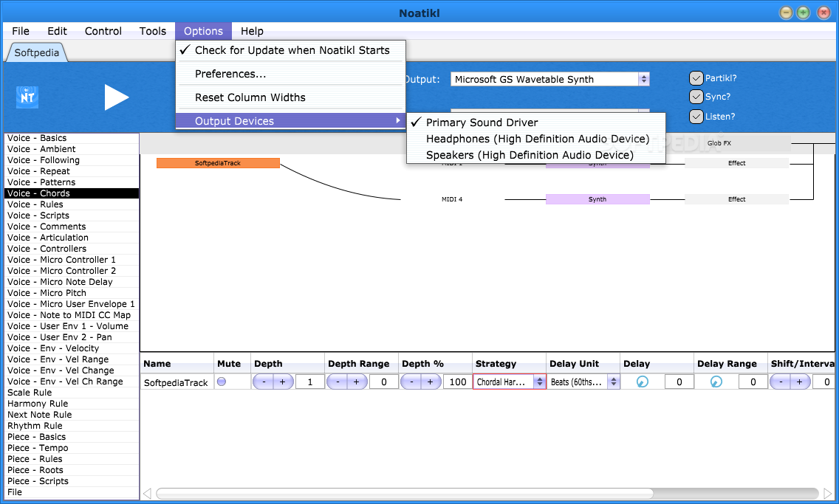Select Rhythm Rule in list
This screenshot has width=839, height=504.
[72, 426]
